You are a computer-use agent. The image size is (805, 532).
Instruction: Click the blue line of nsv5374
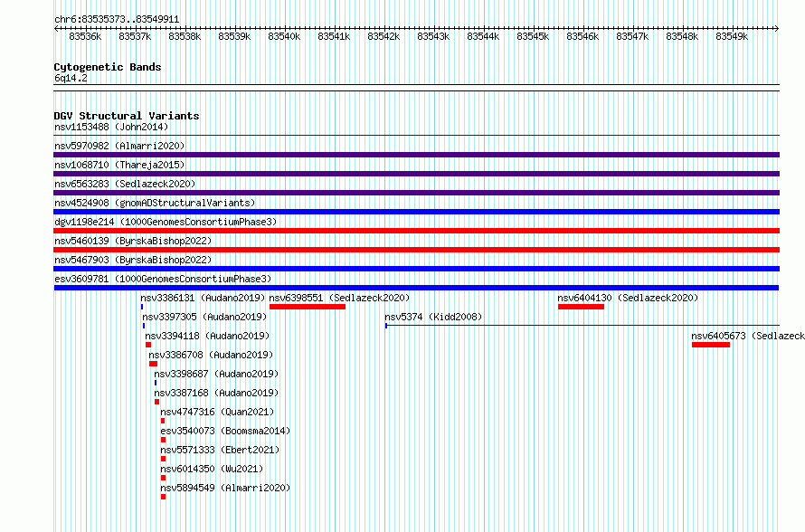582,326
